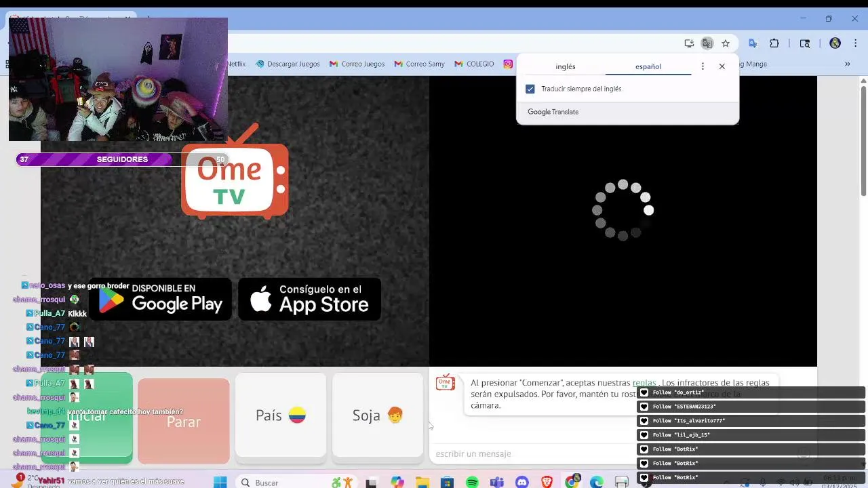The image size is (868, 488).
Task: Close the Google Translate popup
Action: tap(722, 66)
